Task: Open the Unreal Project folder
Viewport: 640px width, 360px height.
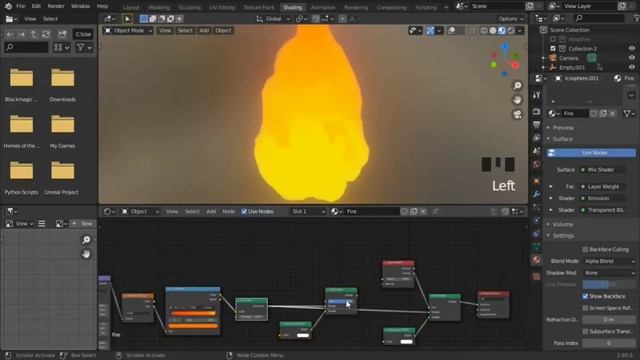Action: [62, 177]
